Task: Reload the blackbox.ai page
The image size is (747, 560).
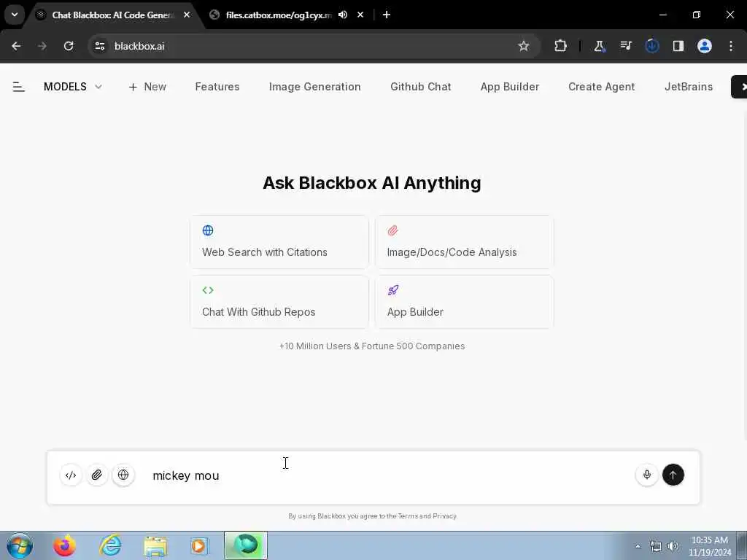Action: click(x=69, y=46)
